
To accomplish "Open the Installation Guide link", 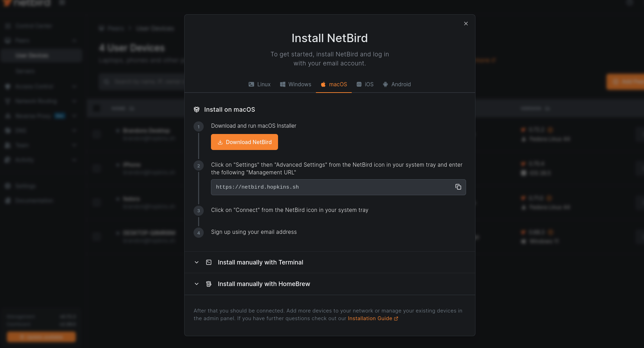I will 373,318.
